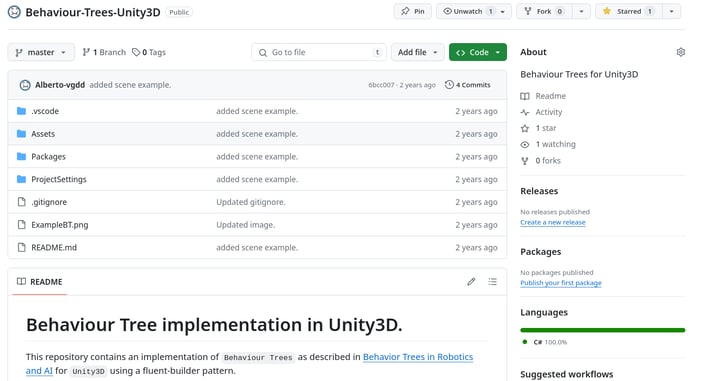Click the commit author avatar icon

(x=25, y=85)
